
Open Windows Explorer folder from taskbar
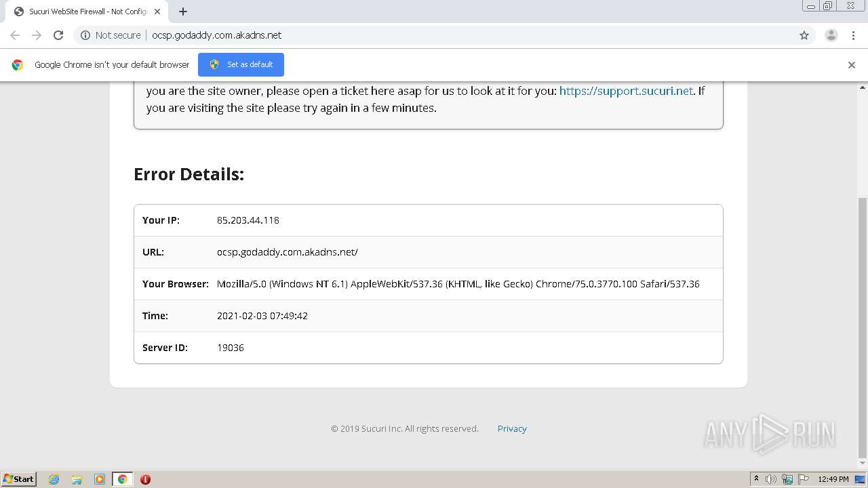[77, 479]
